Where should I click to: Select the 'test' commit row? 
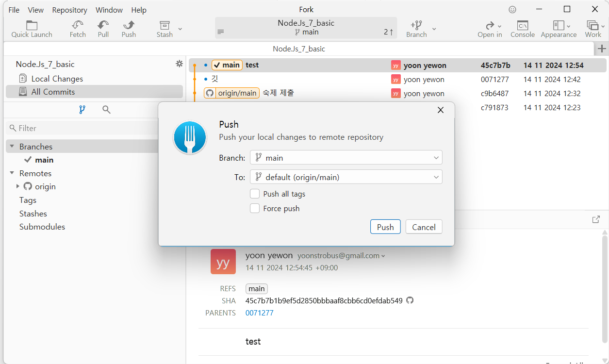click(397, 65)
